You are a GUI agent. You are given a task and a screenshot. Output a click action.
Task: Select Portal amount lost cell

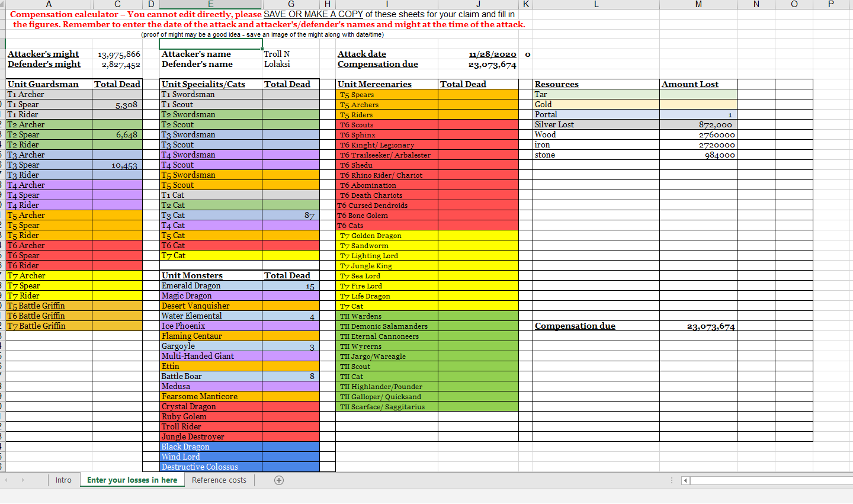coord(698,115)
